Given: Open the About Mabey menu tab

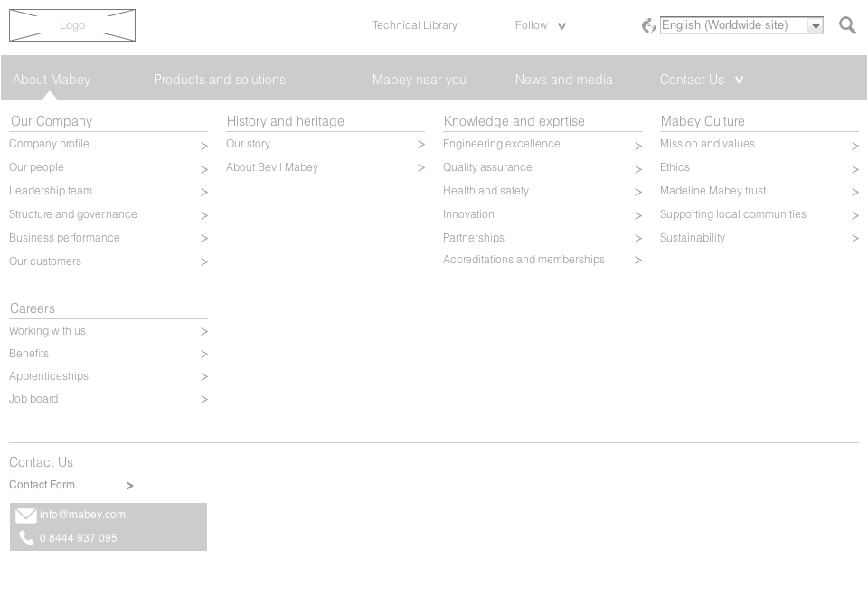Looking at the screenshot, I should (52, 80).
